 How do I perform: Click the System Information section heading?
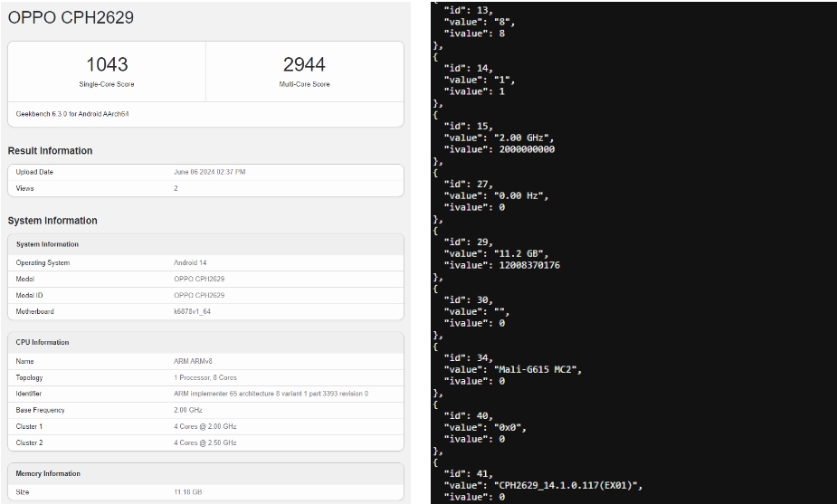coord(52,221)
